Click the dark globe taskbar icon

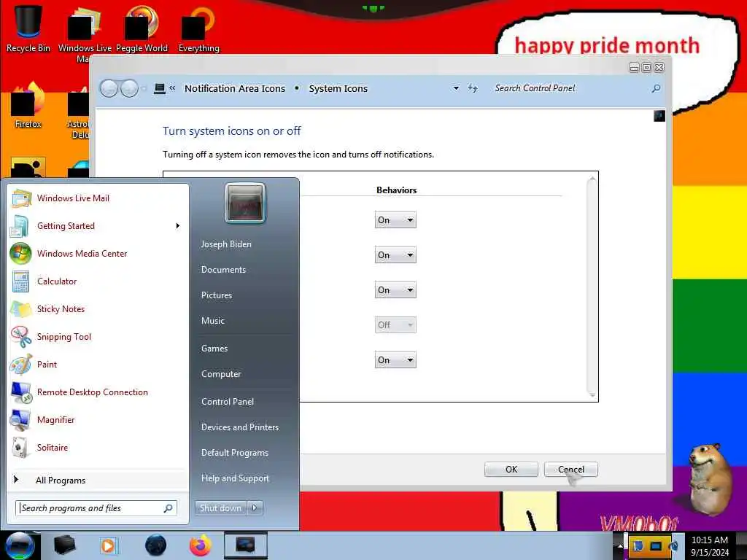coord(155,545)
